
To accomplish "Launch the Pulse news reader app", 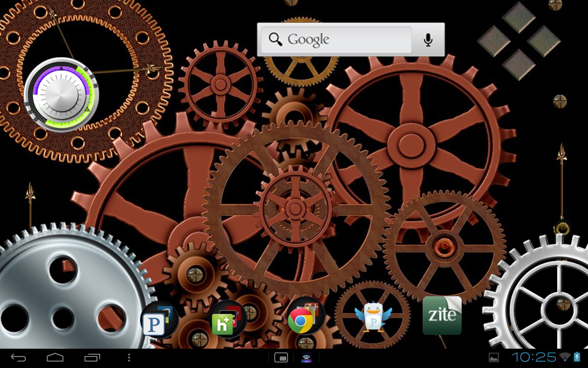I will 159,320.
